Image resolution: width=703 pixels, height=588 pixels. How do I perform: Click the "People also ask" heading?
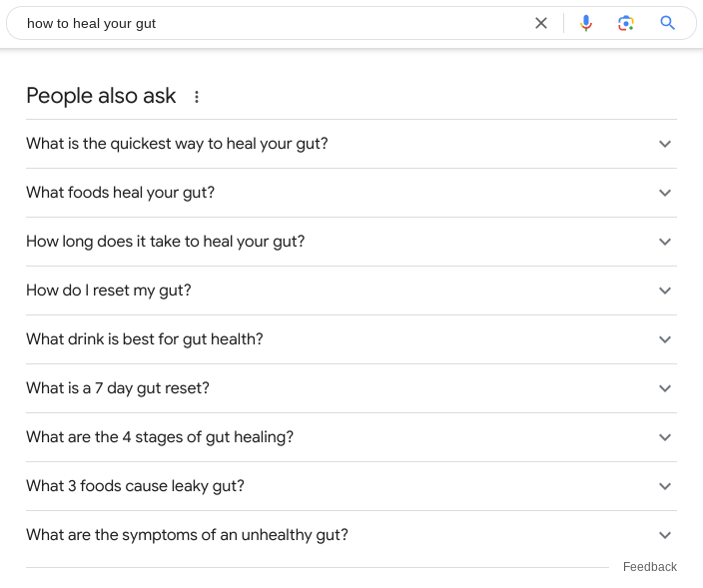click(x=101, y=96)
